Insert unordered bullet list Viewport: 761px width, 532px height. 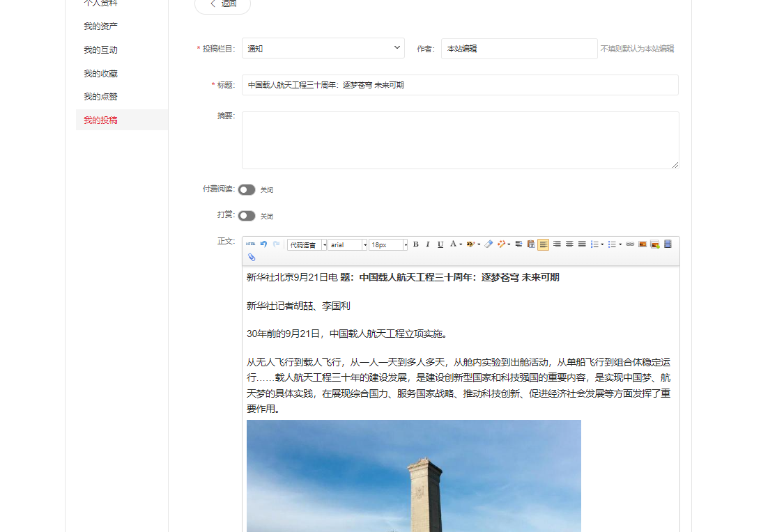pos(612,244)
